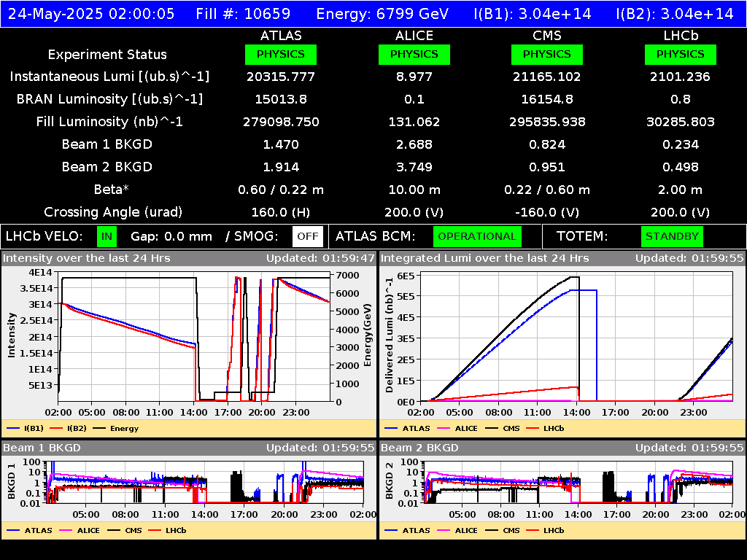The width and height of the screenshot is (747, 560).
Task: Select ALICE Beam 1 BKGD value 2.688
Action: (414, 144)
